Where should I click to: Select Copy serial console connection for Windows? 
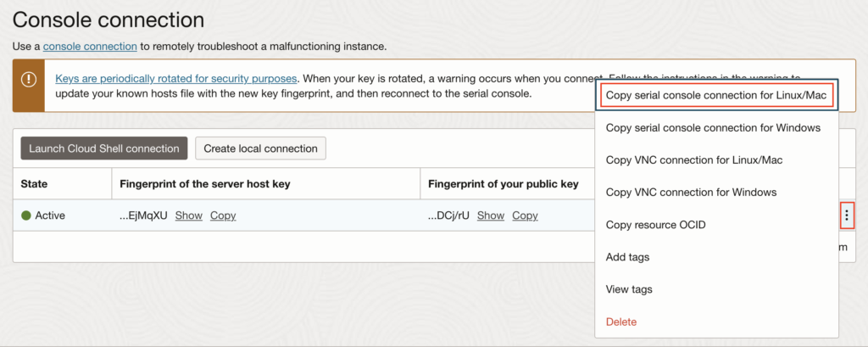pyautogui.click(x=713, y=127)
